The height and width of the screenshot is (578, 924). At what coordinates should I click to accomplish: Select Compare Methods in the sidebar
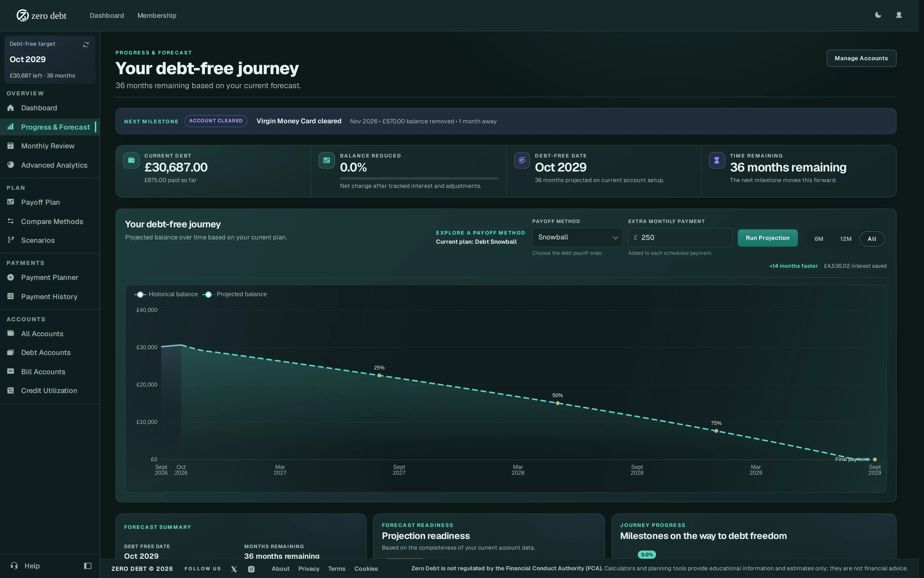(x=50, y=221)
